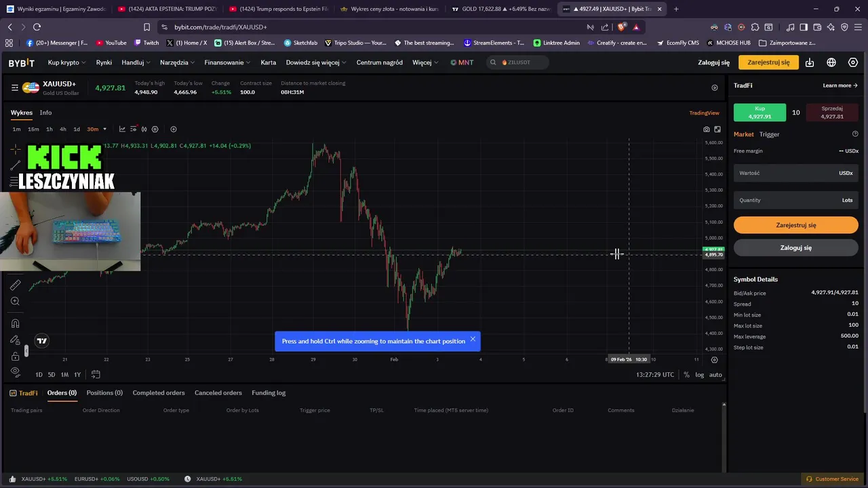The image size is (868, 488).
Task: Toggle hide all drawings eye icon
Action: click(x=15, y=371)
